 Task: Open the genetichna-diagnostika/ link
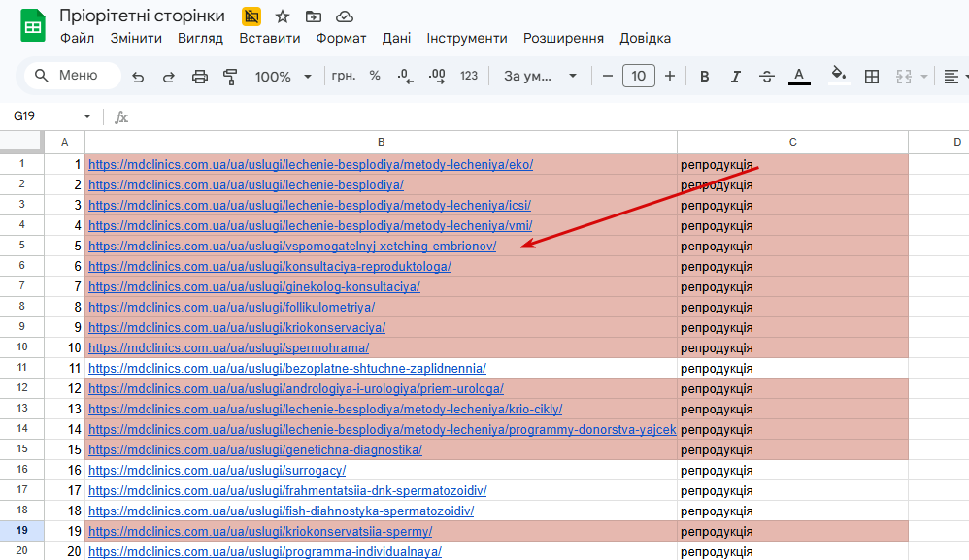(255, 449)
